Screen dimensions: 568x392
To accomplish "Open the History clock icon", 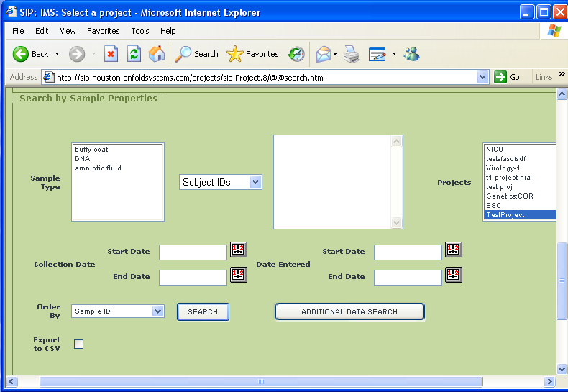I will (x=296, y=54).
